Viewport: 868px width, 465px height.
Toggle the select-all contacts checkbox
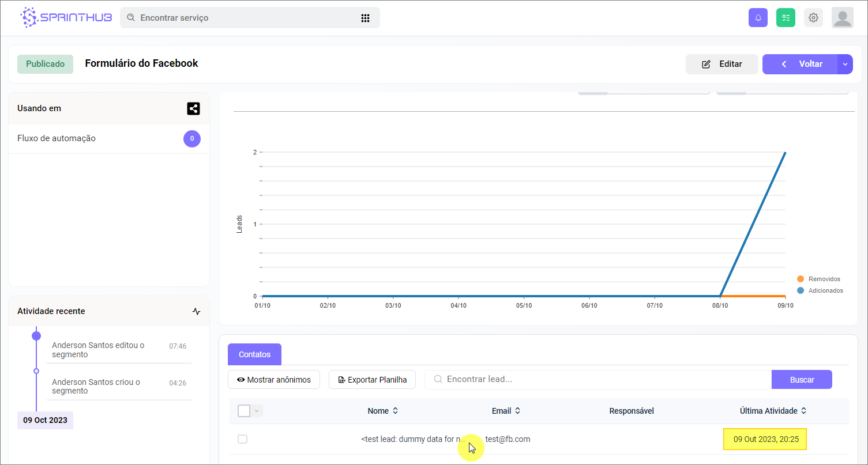(244, 411)
